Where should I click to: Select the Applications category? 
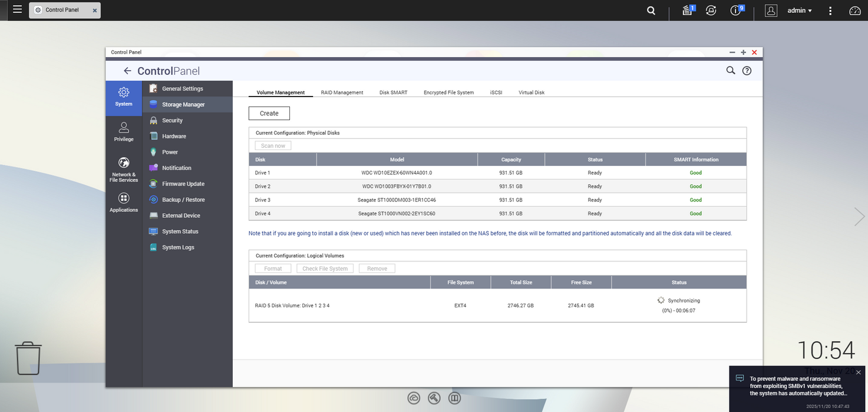click(x=124, y=202)
